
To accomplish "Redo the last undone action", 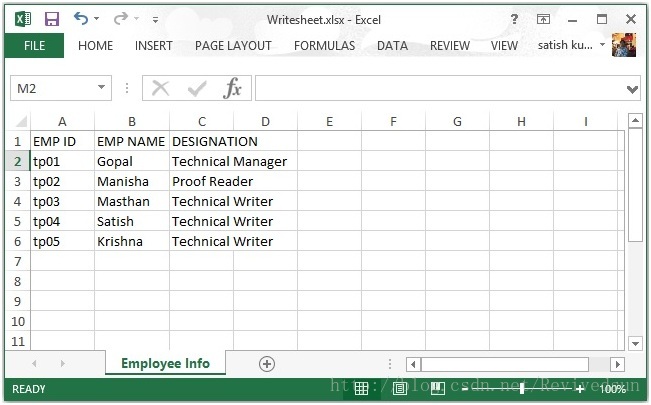I will pyautogui.click(x=121, y=18).
